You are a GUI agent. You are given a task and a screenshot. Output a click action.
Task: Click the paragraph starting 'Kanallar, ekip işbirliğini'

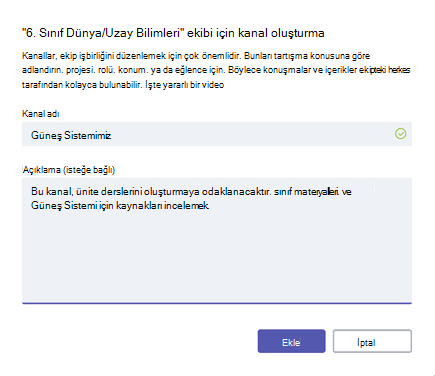click(x=216, y=70)
